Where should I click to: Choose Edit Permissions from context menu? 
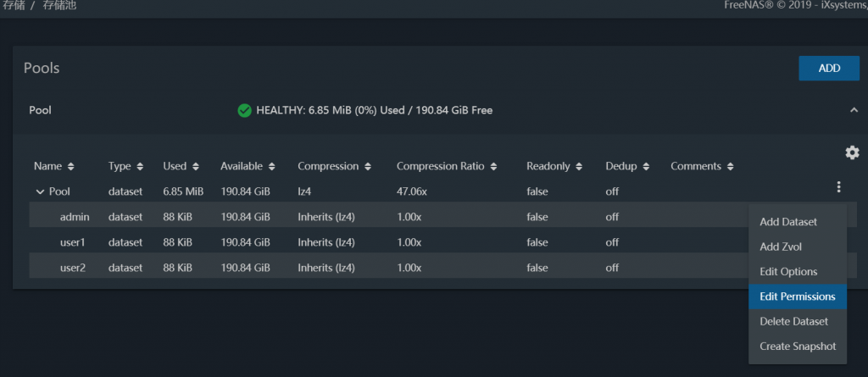click(x=797, y=297)
